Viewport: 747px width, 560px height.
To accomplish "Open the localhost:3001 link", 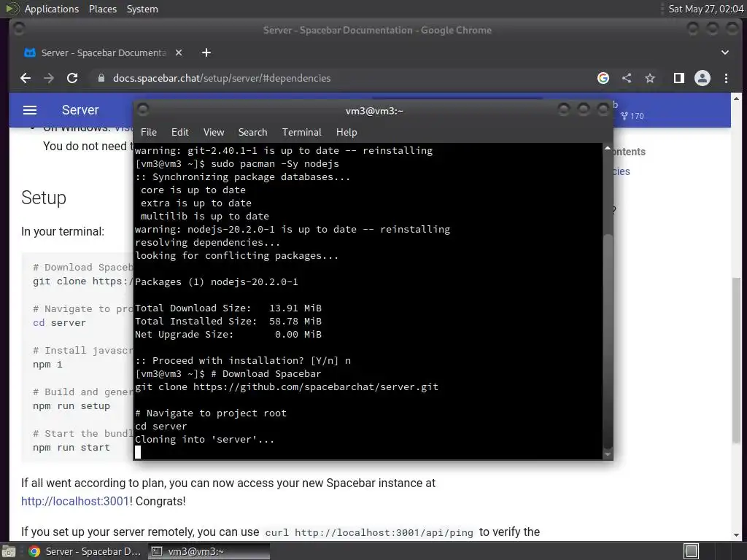I will point(75,501).
